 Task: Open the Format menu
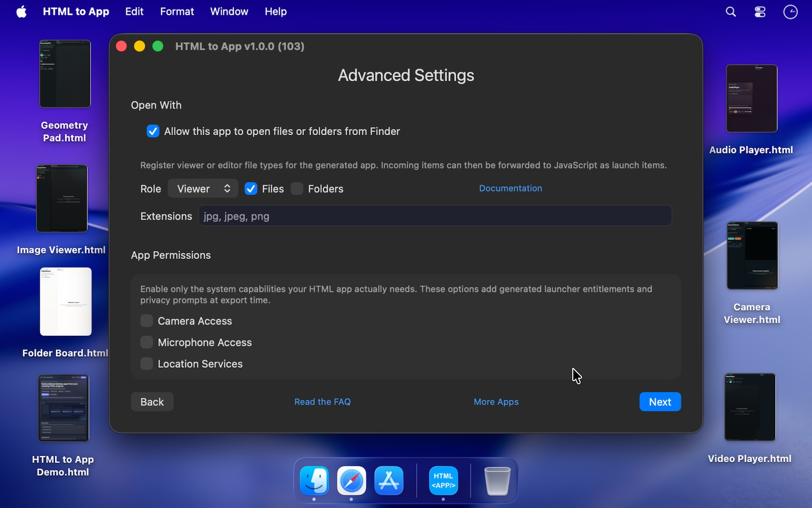(x=177, y=12)
